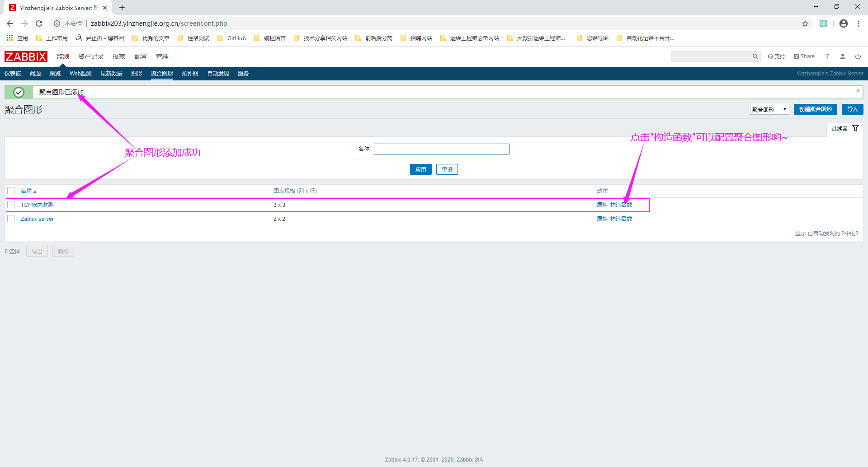Screen dimensions: 868x467
Task: Bookmark this page with star icon
Action: coord(805,23)
